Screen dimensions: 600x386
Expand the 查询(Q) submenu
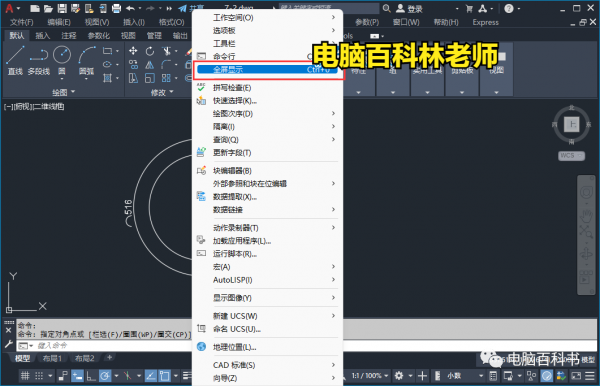267,140
